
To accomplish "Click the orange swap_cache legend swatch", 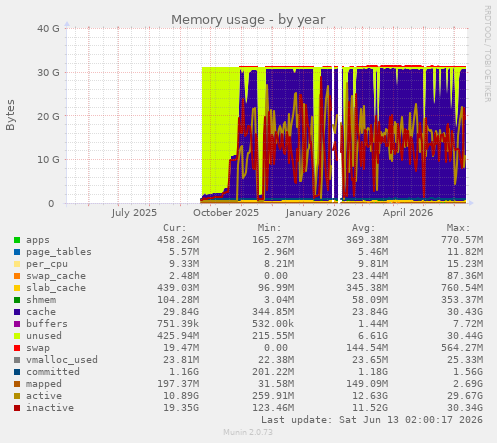I will [x=17, y=276].
